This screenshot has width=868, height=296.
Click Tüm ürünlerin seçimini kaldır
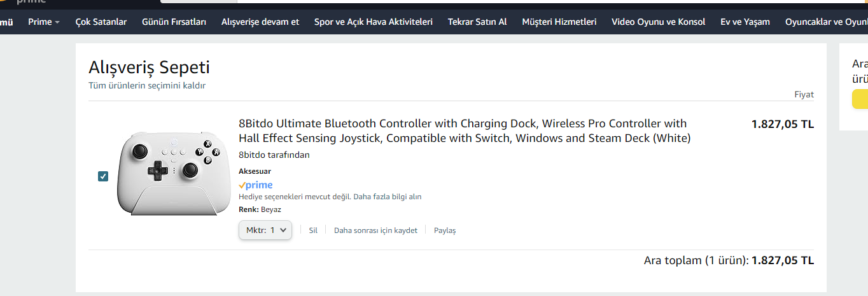coord(147,85)
